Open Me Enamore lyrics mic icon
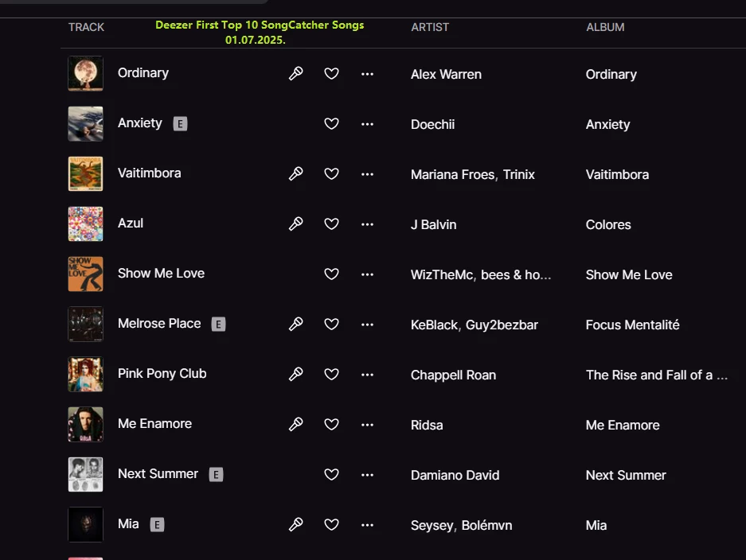This screenshot has height=560, width=746. click(295, 425)
